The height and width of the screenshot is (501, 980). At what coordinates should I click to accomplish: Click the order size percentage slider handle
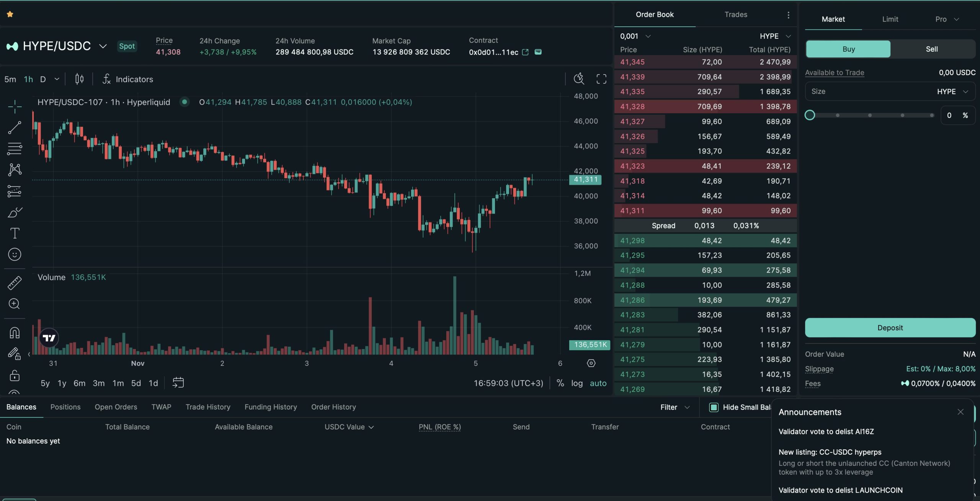810,115
